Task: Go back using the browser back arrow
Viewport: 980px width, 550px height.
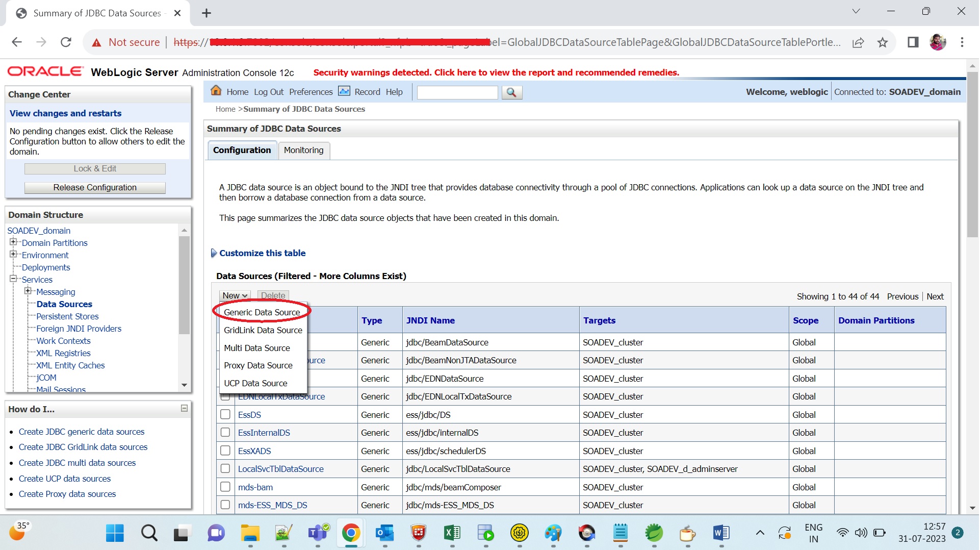Action: 17,42
